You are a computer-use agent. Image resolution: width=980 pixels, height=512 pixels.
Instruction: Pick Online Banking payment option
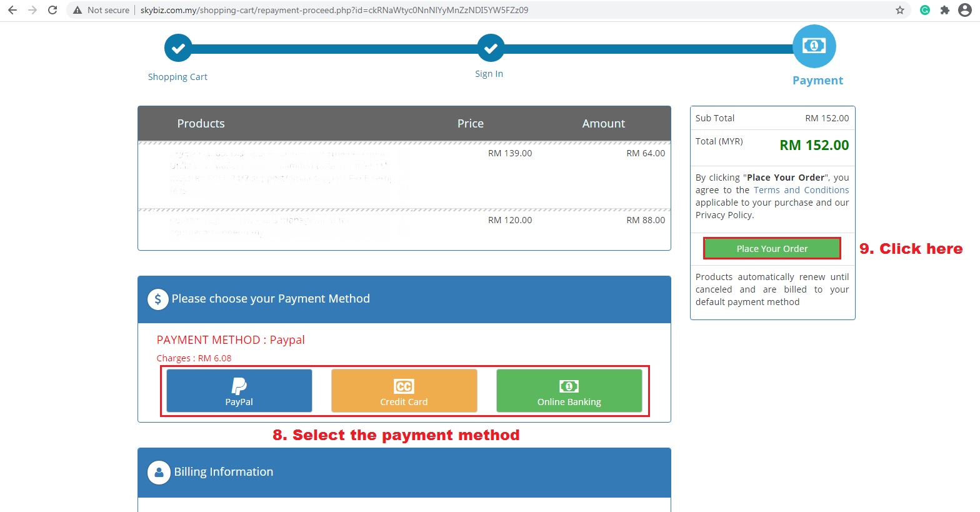coord(569,391)
